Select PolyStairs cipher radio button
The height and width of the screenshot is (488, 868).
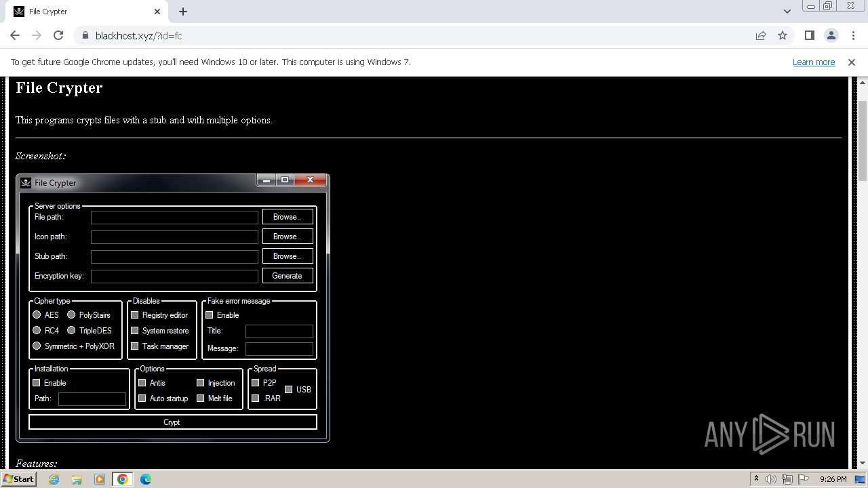coord(71,314)
